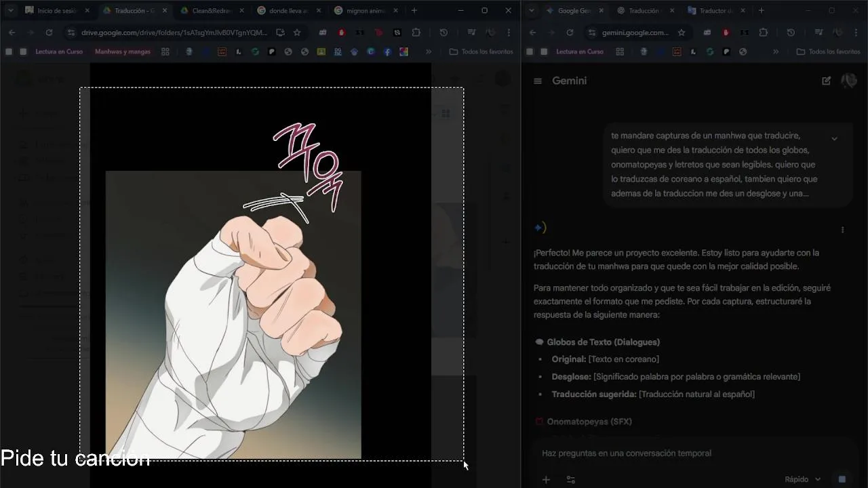Stop Gemini response generation
Viewport: 868px width, 488px height.
click(842, 479)
